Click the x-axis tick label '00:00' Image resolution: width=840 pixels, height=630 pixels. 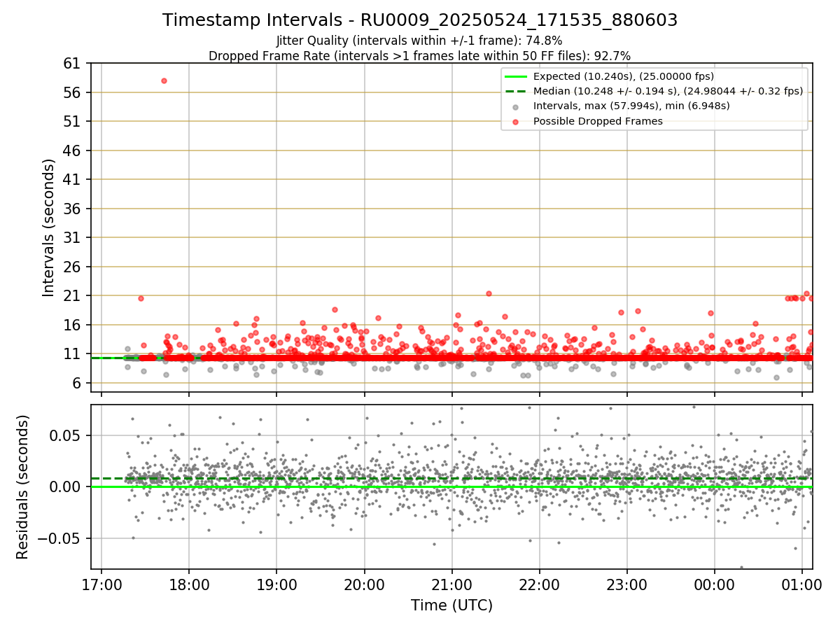[x=715, y=584]
